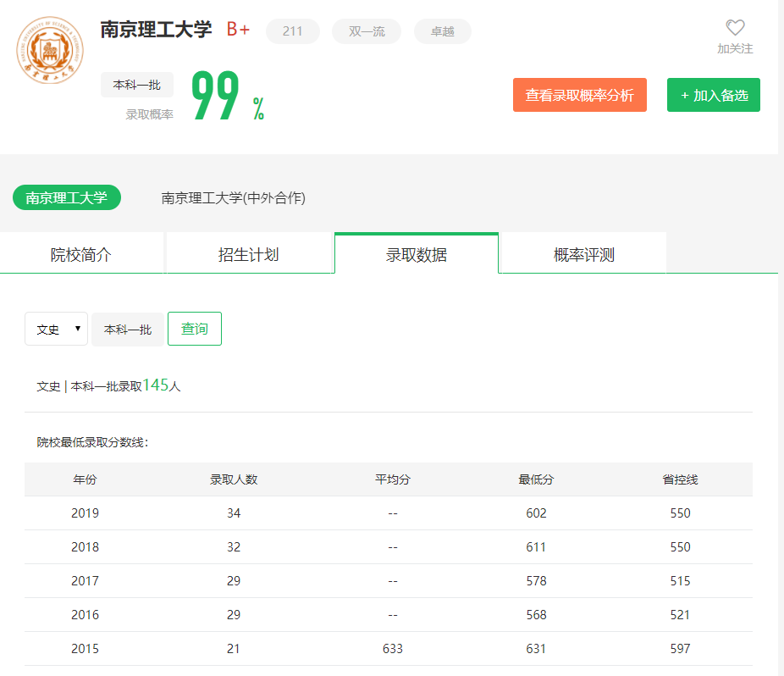Click the 本科一批 badge near 录取概率

(x=137, y=85)
